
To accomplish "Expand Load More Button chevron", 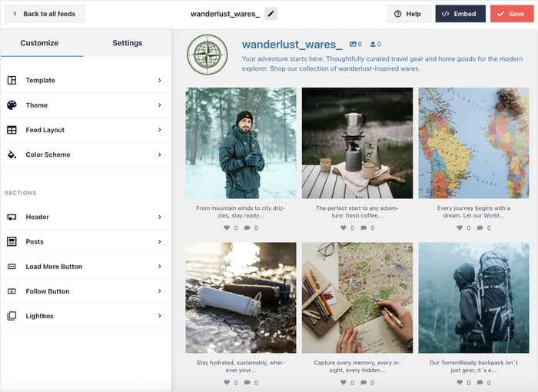I will pyautogui.click(x=160, y=267).
